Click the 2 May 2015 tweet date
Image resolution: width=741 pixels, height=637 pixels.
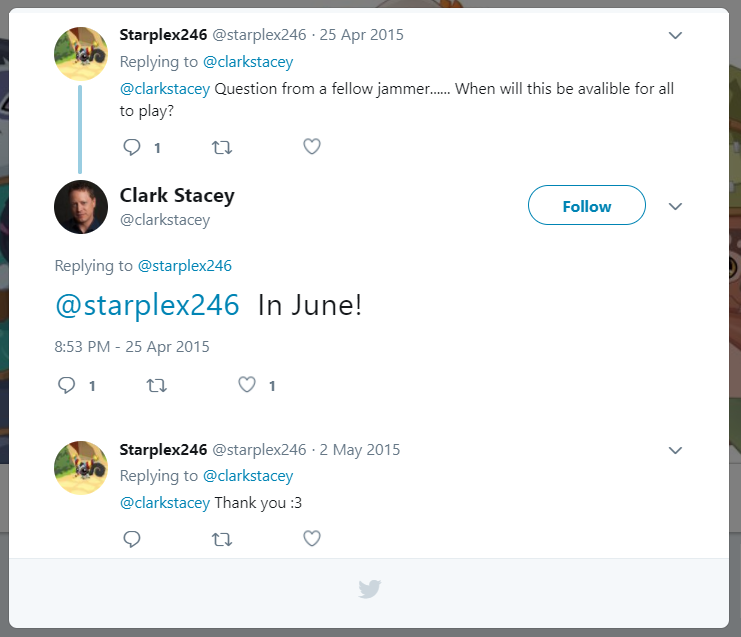pos(360,450)
